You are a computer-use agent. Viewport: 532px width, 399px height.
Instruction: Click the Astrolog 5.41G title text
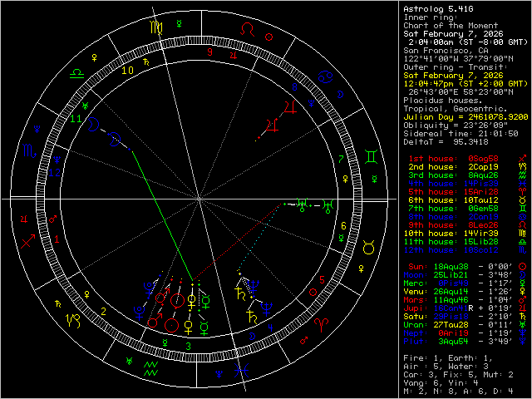(x=432, y=9)
